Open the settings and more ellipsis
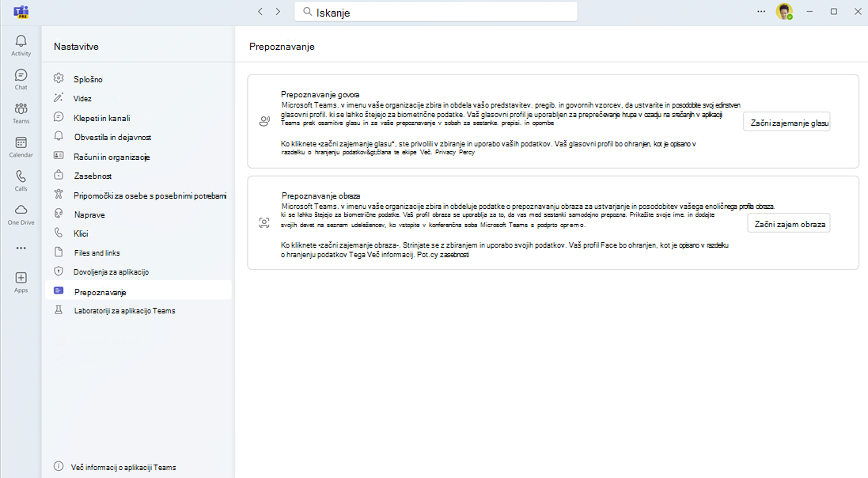 click(x=762, y=12)
